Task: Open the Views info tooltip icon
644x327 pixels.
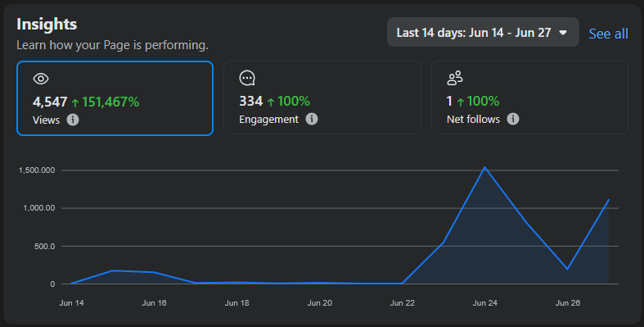Action: click(x=73, y=120)
